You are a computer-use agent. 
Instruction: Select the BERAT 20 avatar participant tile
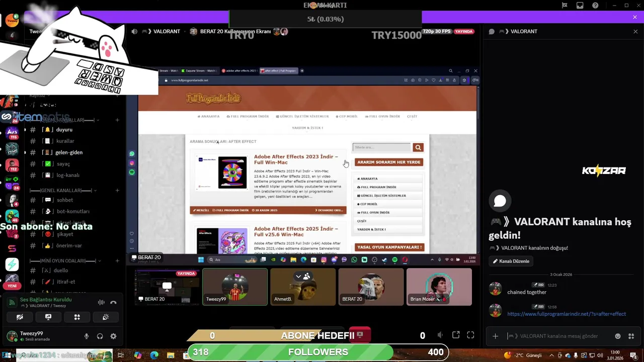371,287
